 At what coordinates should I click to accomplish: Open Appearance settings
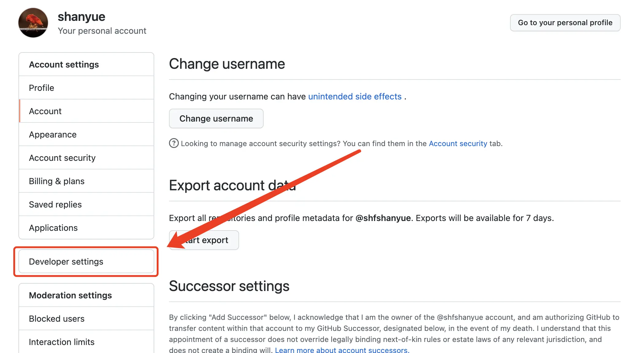[x=86, y=134]
